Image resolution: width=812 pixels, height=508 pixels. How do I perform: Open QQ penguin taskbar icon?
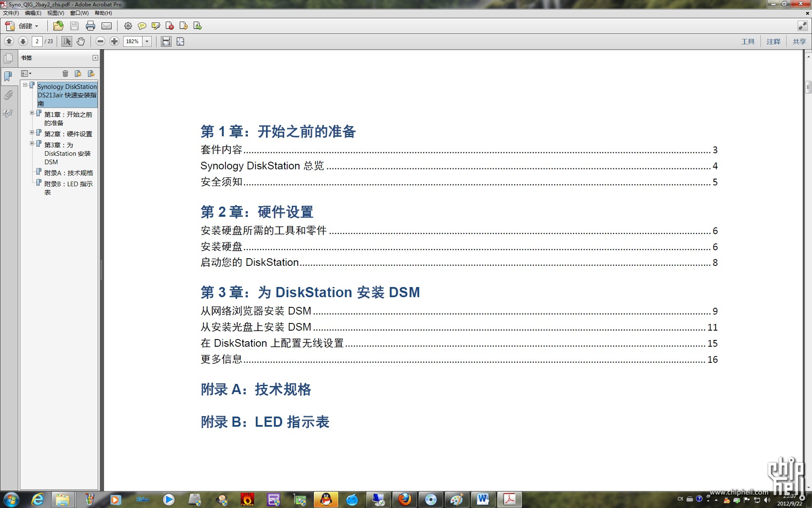tap(326, 500)
